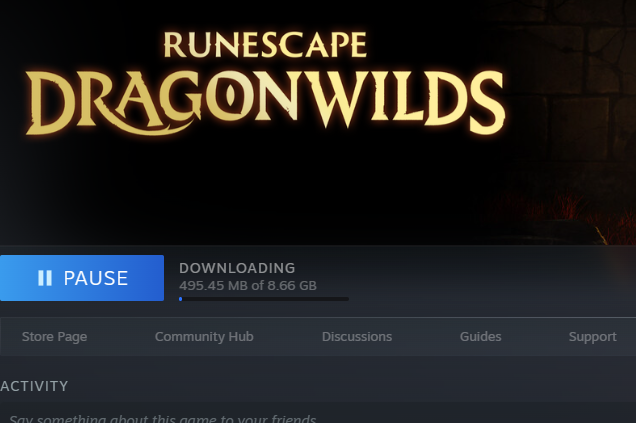
Task: Go to the Discussions tab
Action: tap(357, 337)
